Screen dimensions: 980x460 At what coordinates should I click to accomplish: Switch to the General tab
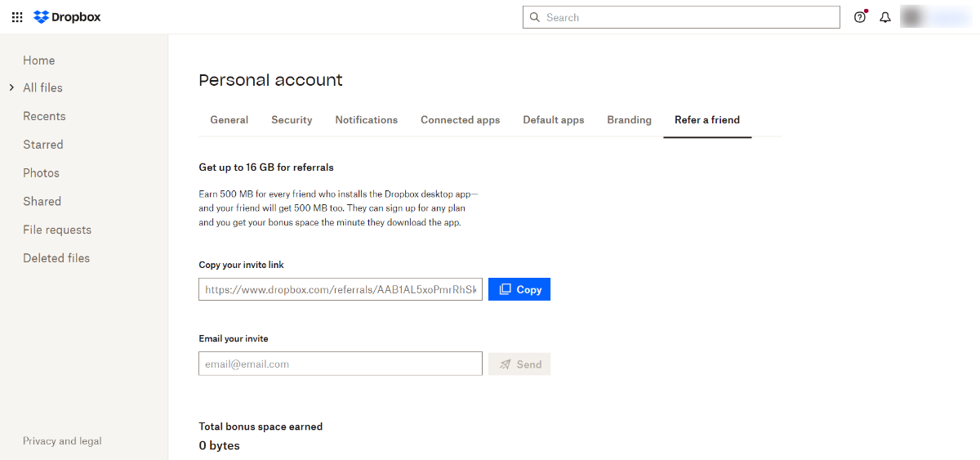tap(229, 120)
